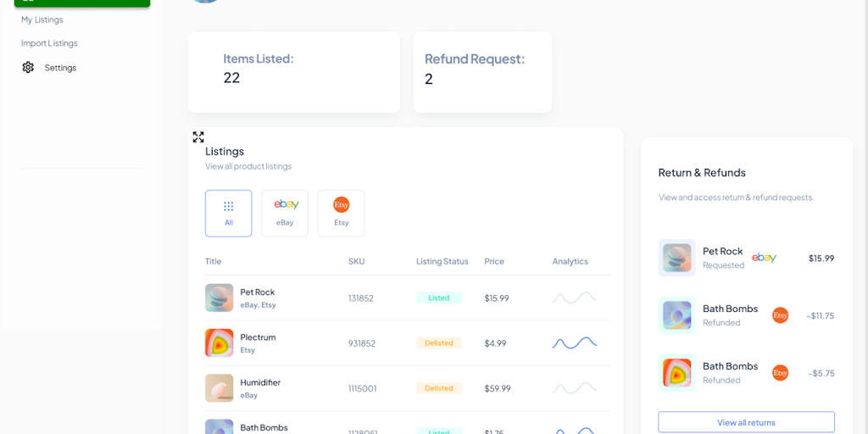Click the Refund Request card
This screenshot has width=868, height=434.
coord(482,72)
